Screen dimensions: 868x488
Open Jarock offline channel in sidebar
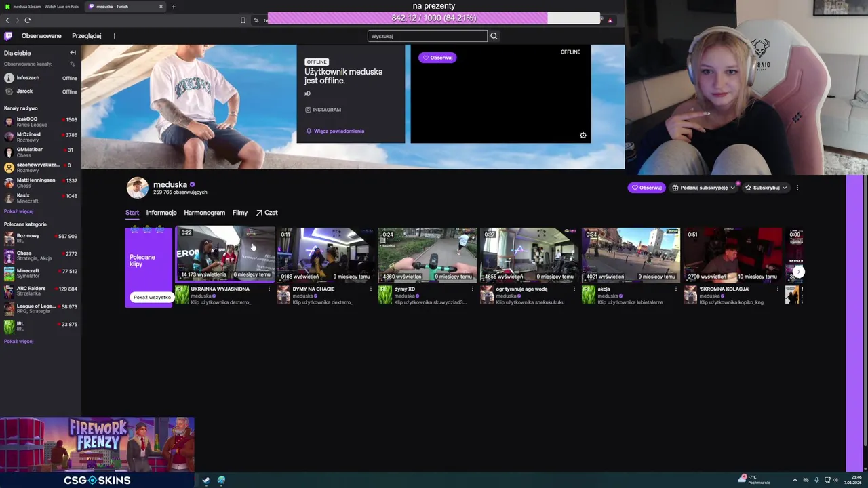(x=41, y=91)
